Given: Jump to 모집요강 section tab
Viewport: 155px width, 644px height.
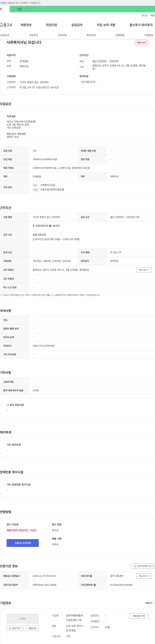Looking at the screenshot, I should [5, 35].
